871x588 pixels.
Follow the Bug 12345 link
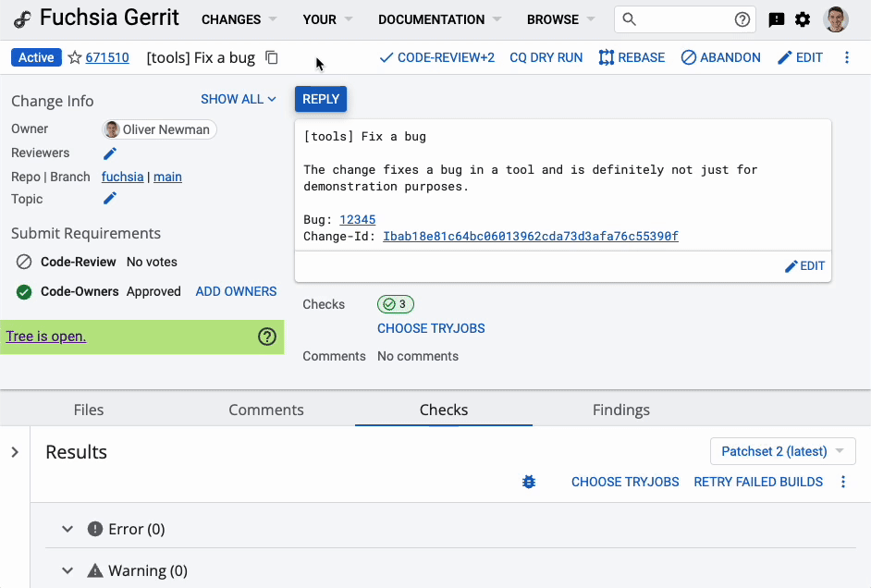pyautogui.click(x=357, y=219)
